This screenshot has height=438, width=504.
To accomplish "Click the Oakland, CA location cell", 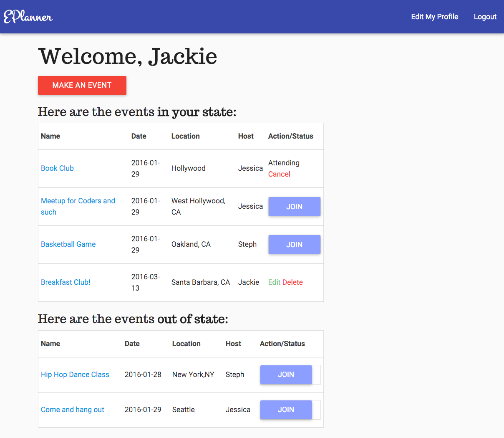I will tap(191, 244).
